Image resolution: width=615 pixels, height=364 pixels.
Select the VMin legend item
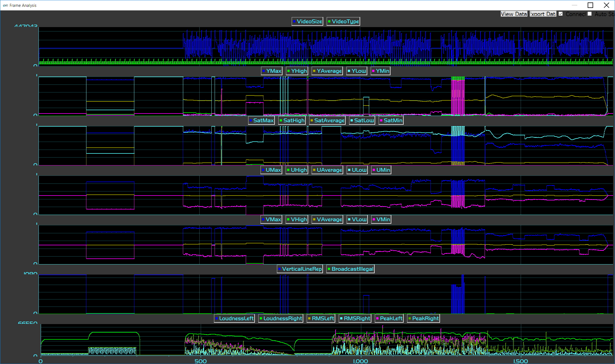[381, 219]
